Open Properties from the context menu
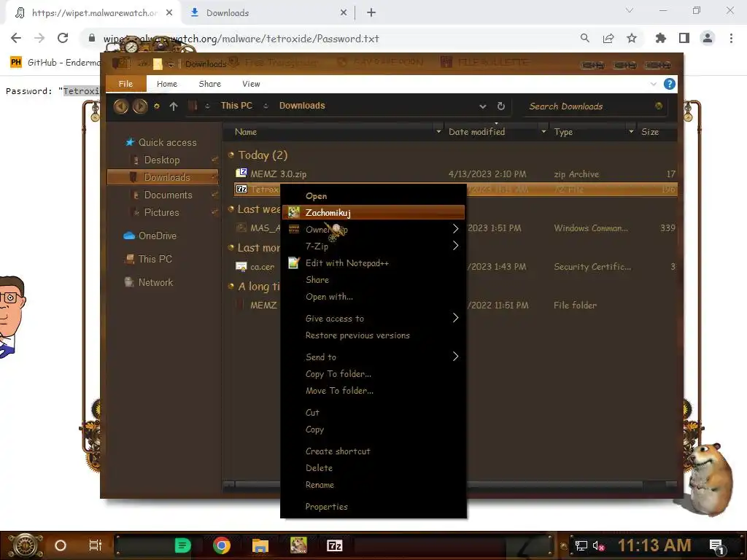747x560 pixels. point(373,507)
